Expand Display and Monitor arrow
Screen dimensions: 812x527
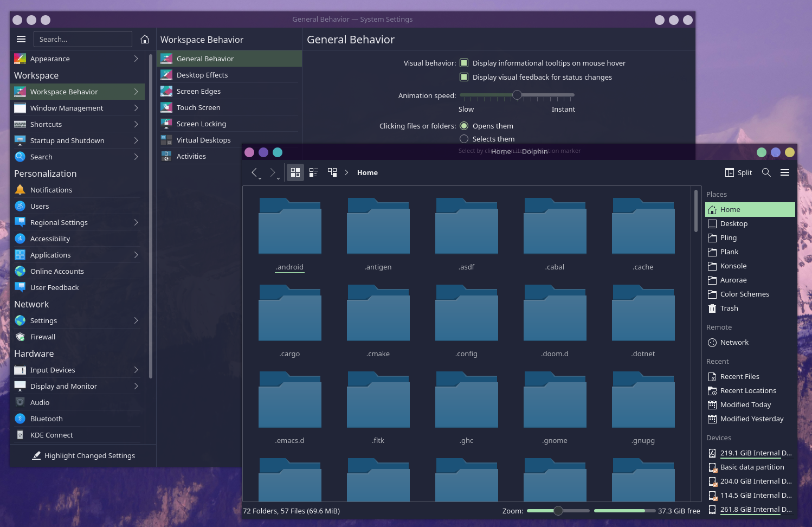[x=136, y=386]
